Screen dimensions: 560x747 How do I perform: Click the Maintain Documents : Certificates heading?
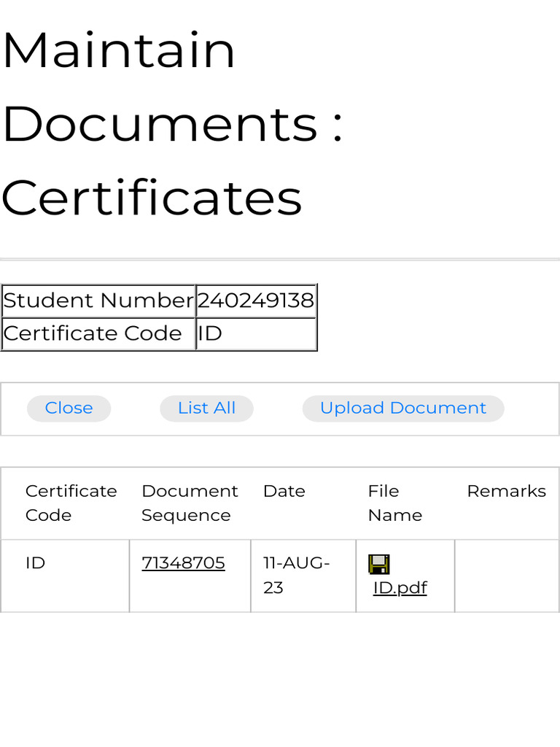click(x=172, y=123)
